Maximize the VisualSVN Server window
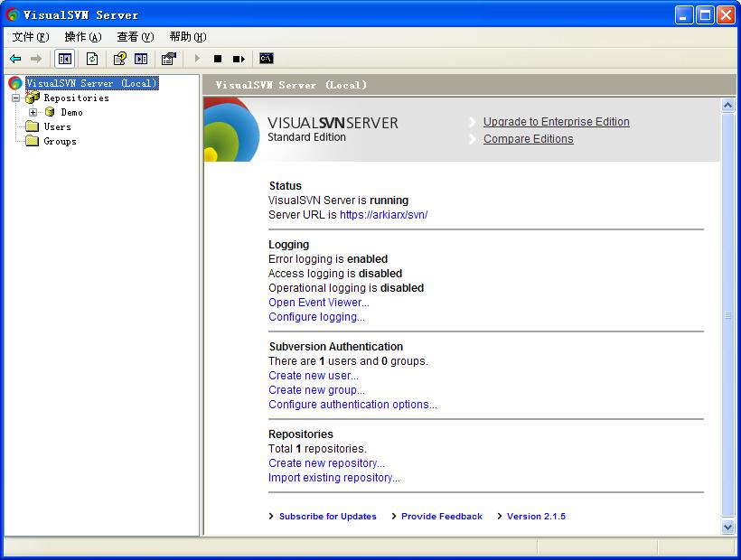741x560 pixels. 705,15
